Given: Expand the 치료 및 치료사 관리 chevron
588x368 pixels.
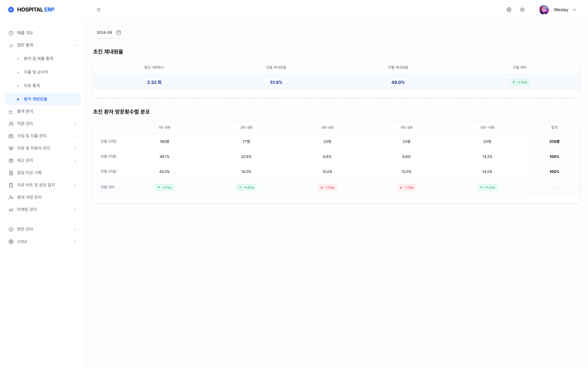Looking at the screenshot, I should [75, 148].
